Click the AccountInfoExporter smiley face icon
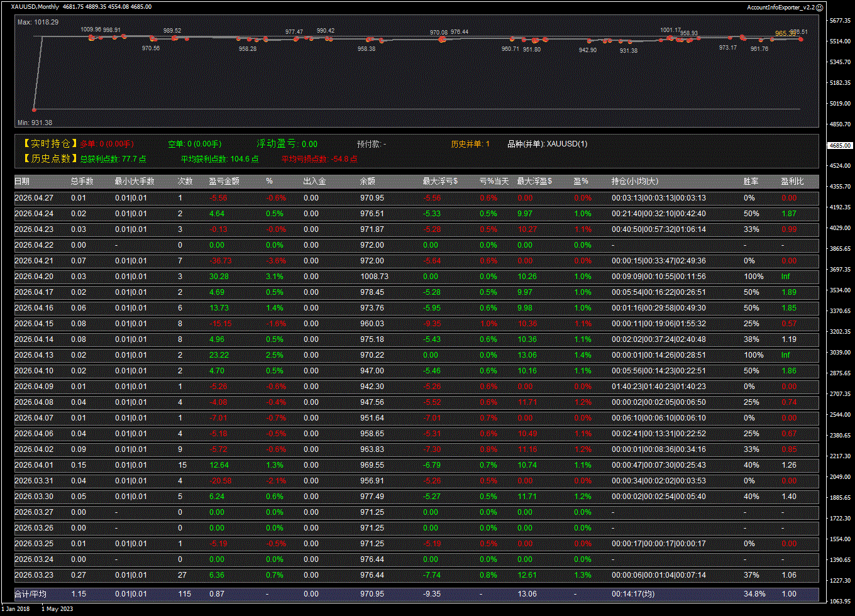 (x=819, y=8)
